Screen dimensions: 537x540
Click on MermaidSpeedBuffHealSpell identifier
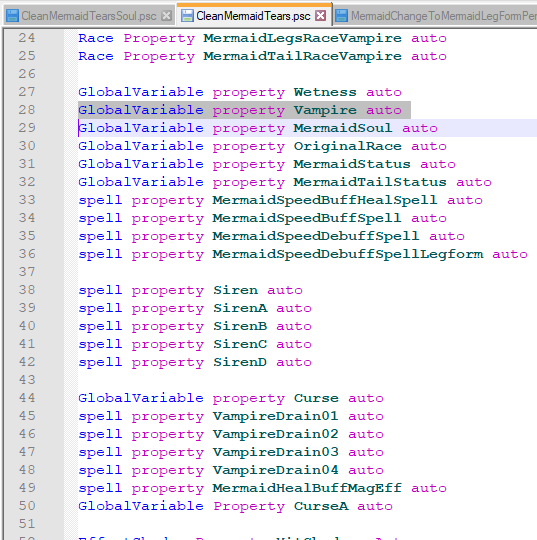pos(325,200)
